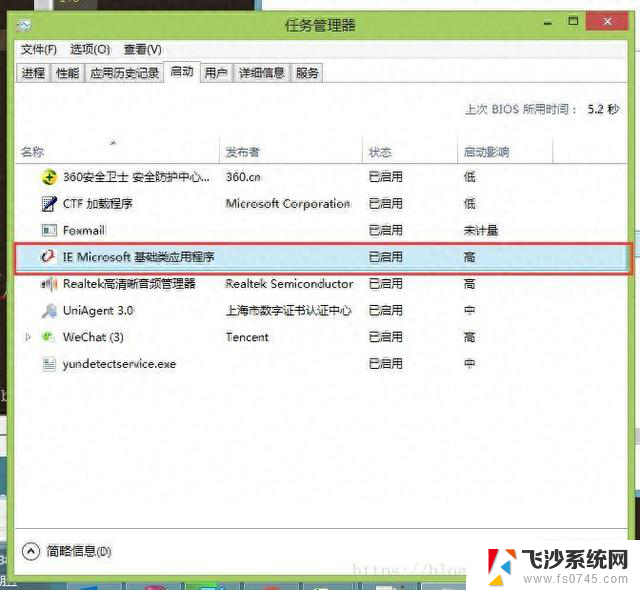640x590 pixels.
Task: Open the 文件(F) menu
Action: [39, 50]
